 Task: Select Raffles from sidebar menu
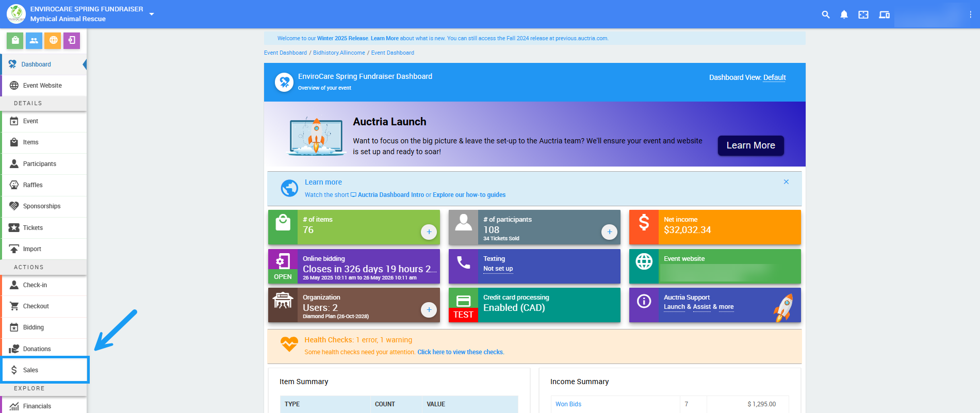tap(33, 185)
